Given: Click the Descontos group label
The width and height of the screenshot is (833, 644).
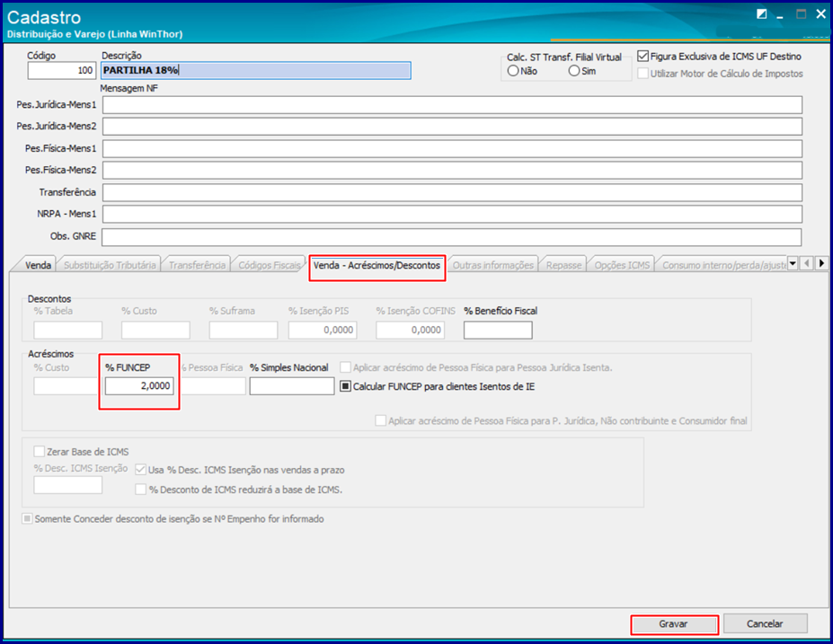Looking at the screenshot, I should (x=49, y=299).
